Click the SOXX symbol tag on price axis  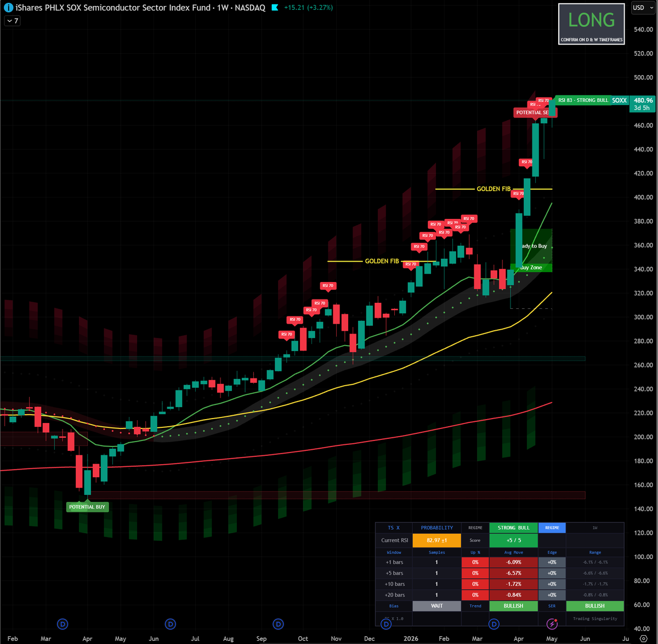pos(620,100)
